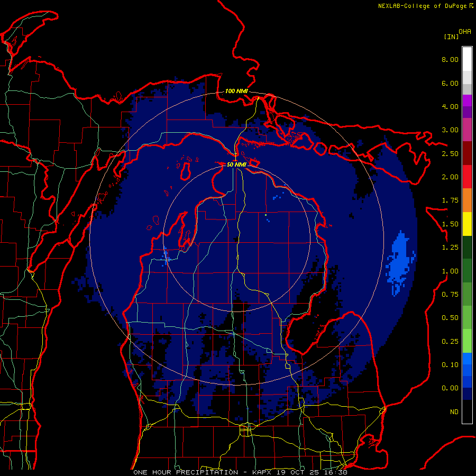Click the 8.00 legend value

450,59
